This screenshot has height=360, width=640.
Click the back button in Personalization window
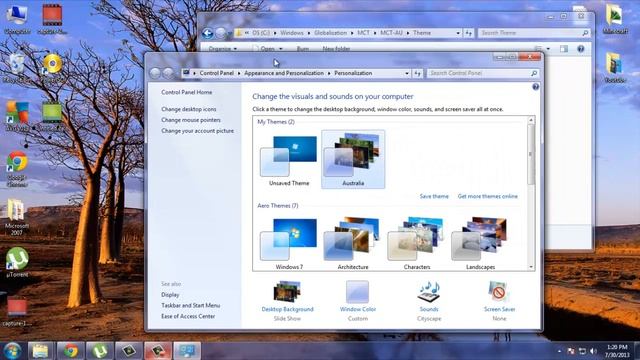pyautogui.click(x=155, y=73)
